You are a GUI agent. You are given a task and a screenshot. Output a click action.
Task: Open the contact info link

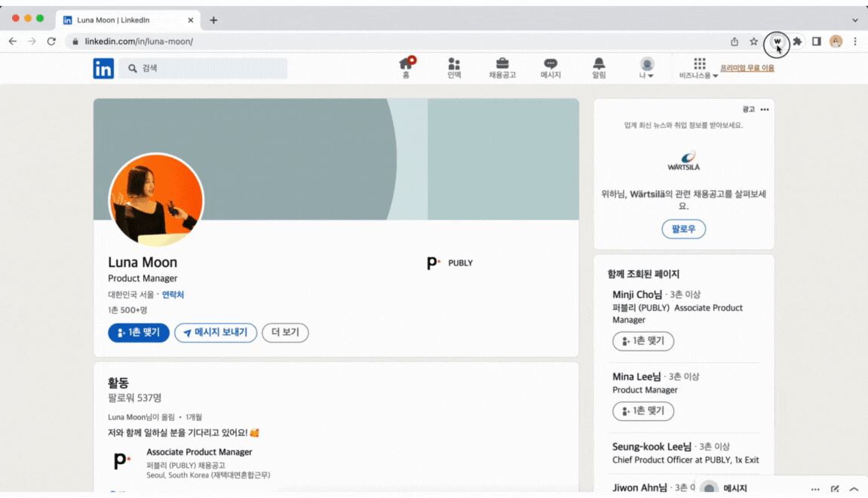click(x=173, y=295)
